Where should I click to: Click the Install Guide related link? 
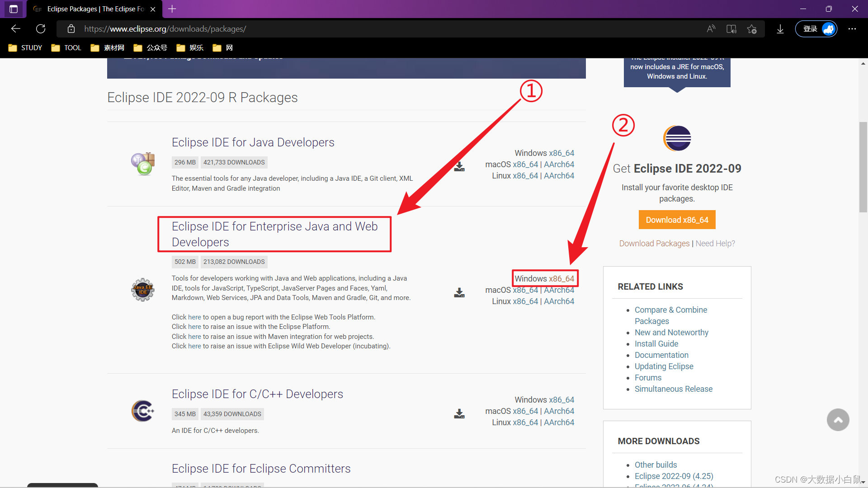(x=656, y=344)
